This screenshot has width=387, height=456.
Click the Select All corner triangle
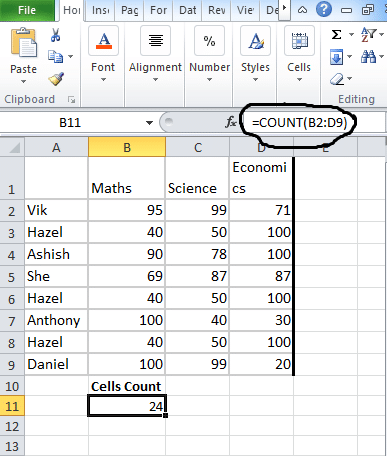pos(12,147)
